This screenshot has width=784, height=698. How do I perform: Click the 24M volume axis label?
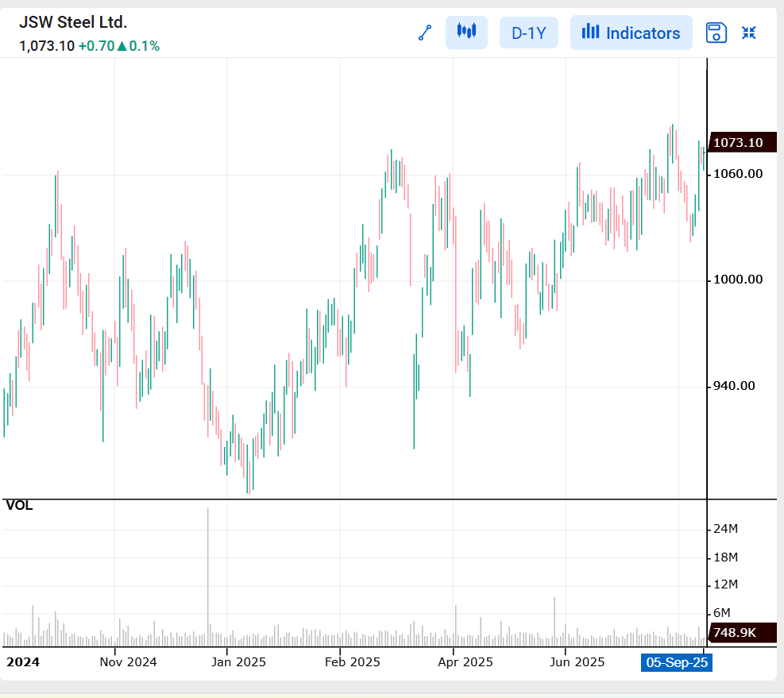(x=725, y=529)
